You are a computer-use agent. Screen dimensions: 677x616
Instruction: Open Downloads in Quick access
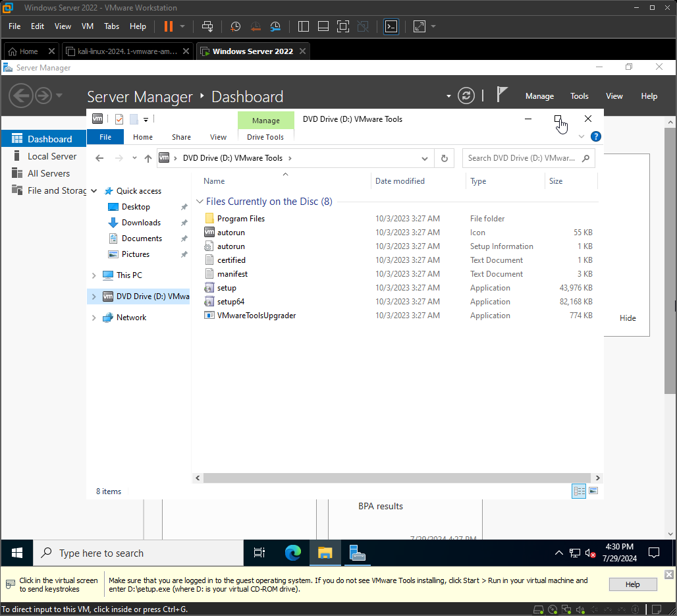141,223
